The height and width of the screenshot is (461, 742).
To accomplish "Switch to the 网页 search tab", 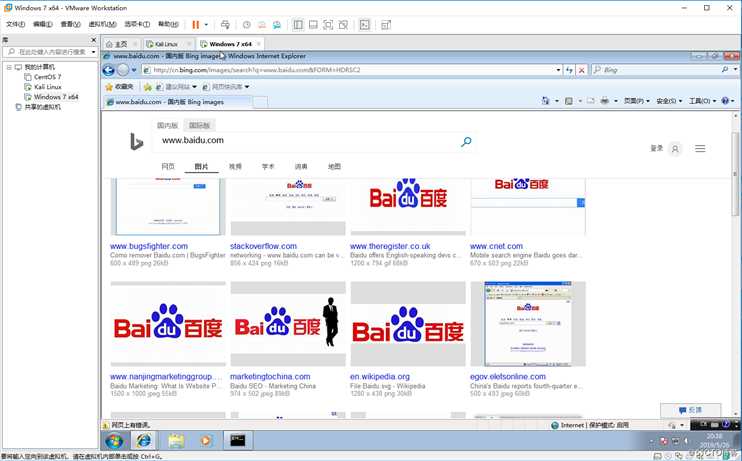I will tap(168, 167).
